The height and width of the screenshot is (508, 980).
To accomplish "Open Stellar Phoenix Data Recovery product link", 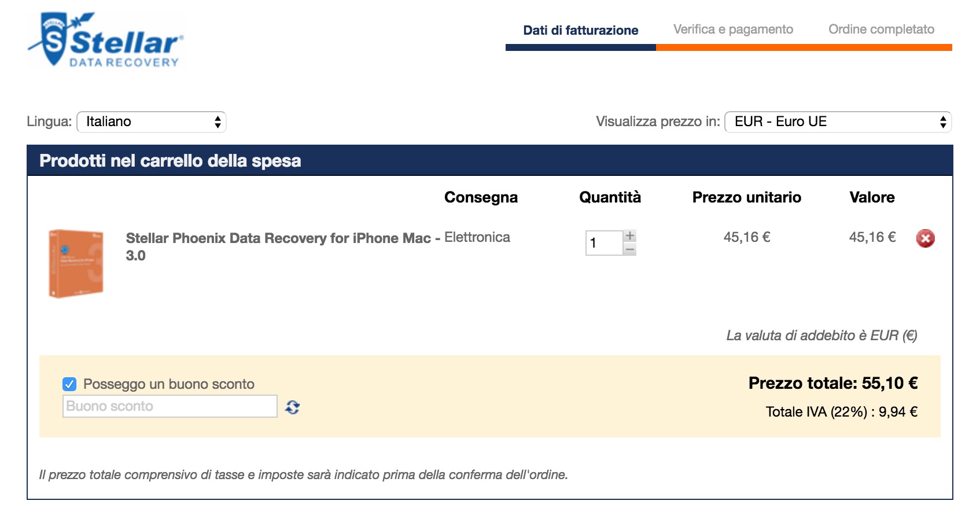I will click(278, 238).
